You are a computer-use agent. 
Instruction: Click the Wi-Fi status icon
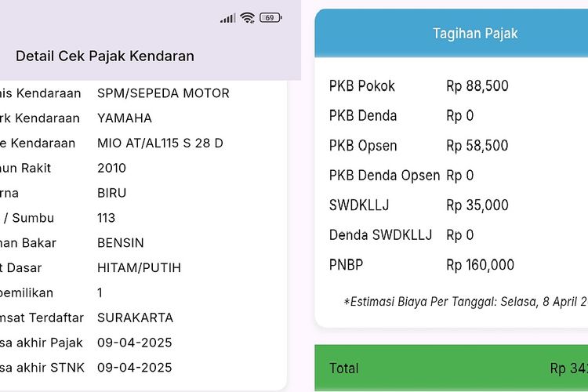pos(248,18)
